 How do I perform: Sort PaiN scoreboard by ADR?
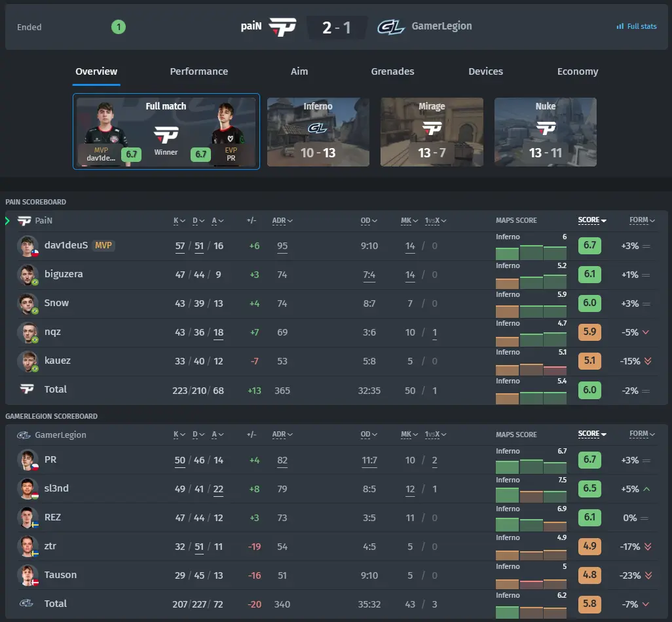click(x=282, y=220)
